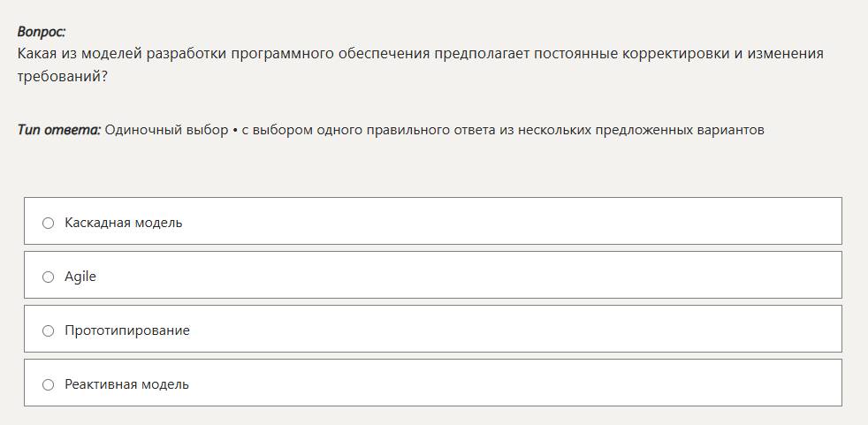This screenshot has height=425, width=868.
Task: Select the Agile radio button
Action: tap(48, 277)
